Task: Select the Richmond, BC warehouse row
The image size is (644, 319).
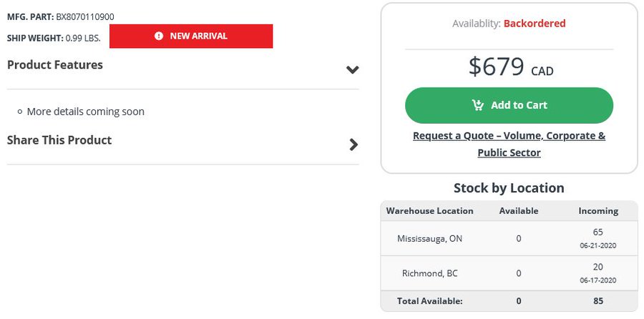Action: [x=509, y=273]
